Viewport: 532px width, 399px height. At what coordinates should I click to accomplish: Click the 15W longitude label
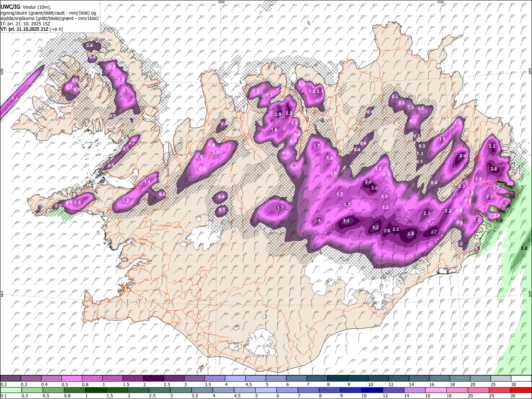[441, 2]
